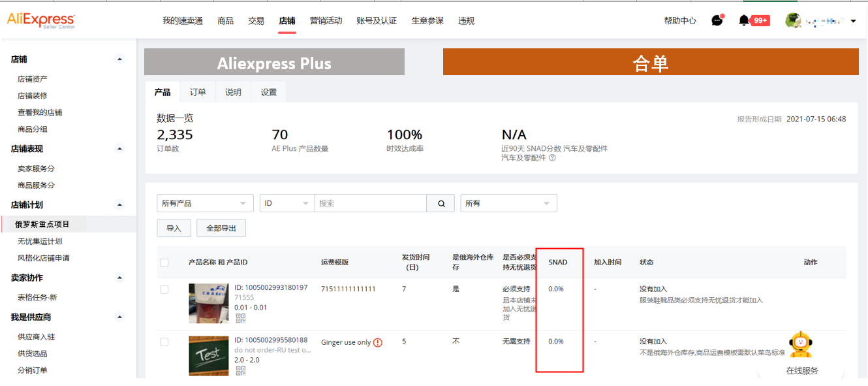Open 风格化店铺申请 in sidebar
The height and width of the screenshot is (386, 868).
click(x=44, y=258)
